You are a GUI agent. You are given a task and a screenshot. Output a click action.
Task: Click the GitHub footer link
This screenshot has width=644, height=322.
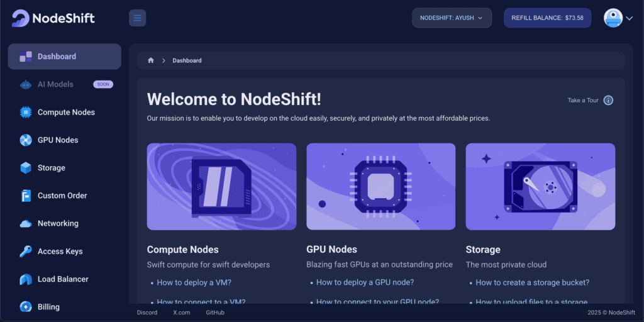pyautogui.click(x=215, y=313)
